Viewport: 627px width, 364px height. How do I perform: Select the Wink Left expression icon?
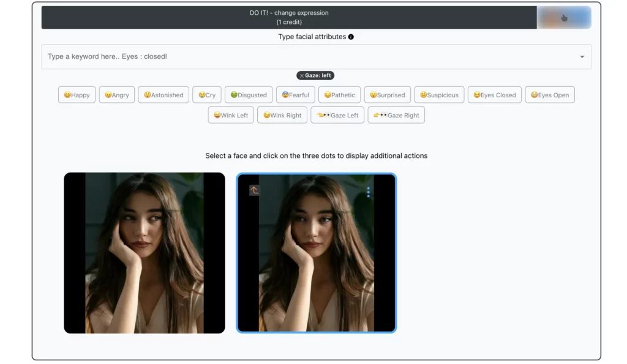(230, 115)
